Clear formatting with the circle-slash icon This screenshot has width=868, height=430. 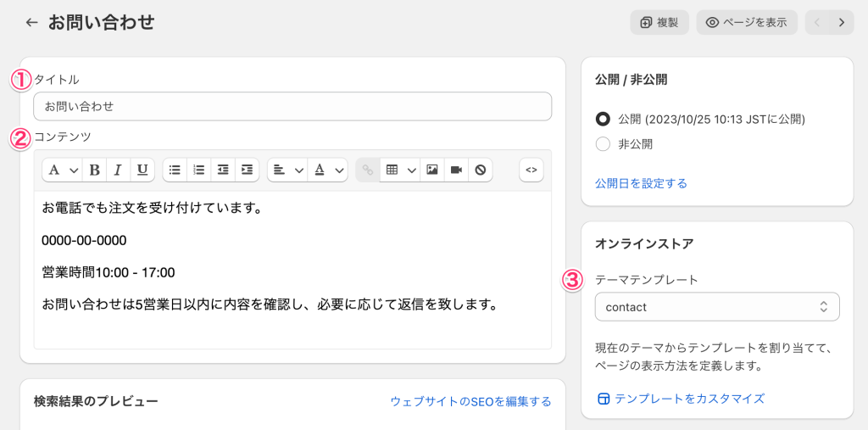click(480, 170)
